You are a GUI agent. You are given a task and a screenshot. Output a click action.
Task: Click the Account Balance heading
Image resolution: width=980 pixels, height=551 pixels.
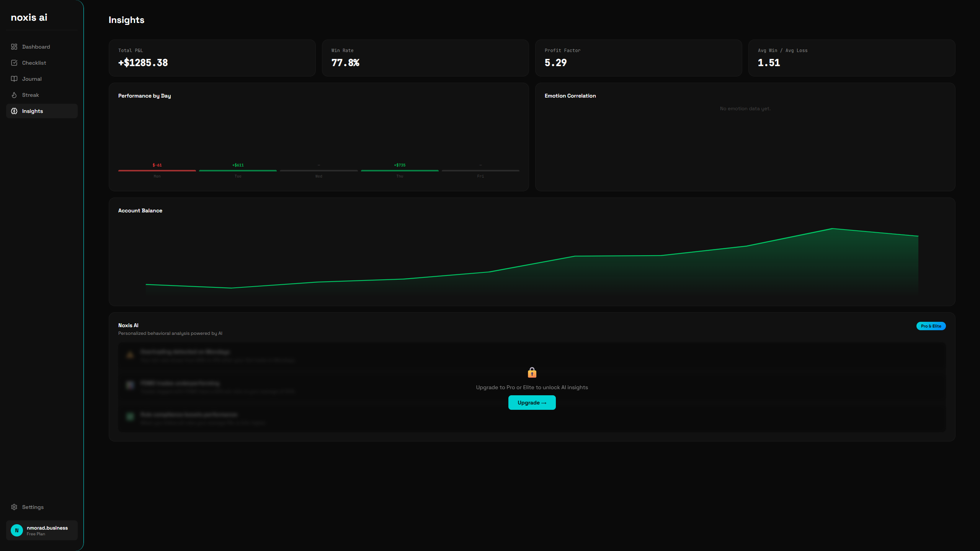pyautogui.click(x=140, y=210)
